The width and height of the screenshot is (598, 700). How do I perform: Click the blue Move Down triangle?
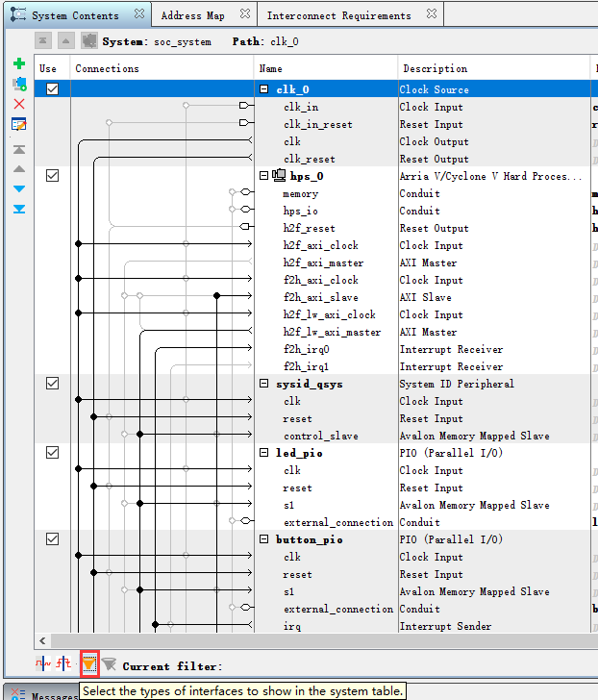click(18, 188)
